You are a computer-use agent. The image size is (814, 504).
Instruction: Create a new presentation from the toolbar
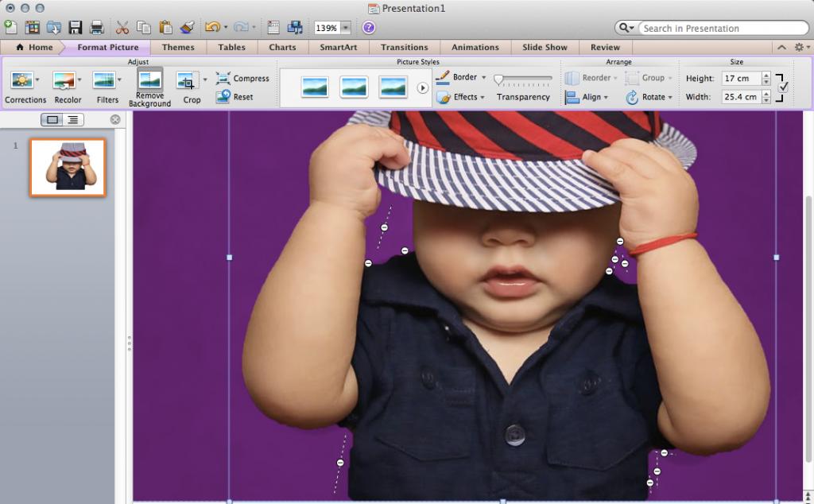point(10,27)
